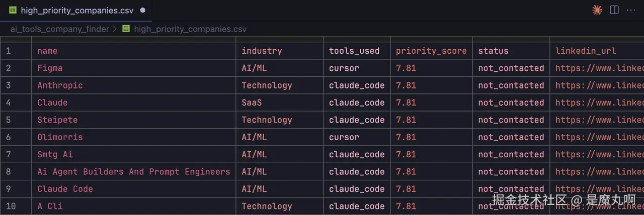Select the Ai Agent Builders And Prompt Engineers cell
The height and width of the screenshot is (215, 644).
[x=133, y=172]
